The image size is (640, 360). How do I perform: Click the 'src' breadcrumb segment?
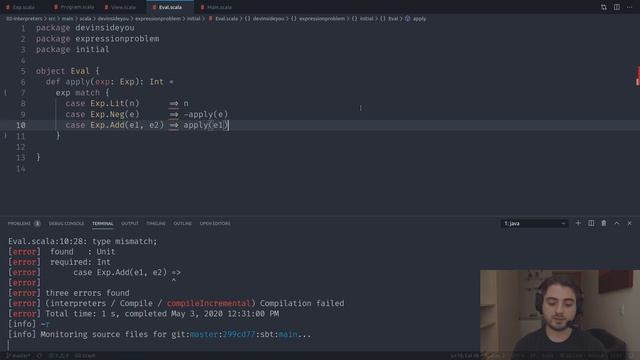(52, 18)
